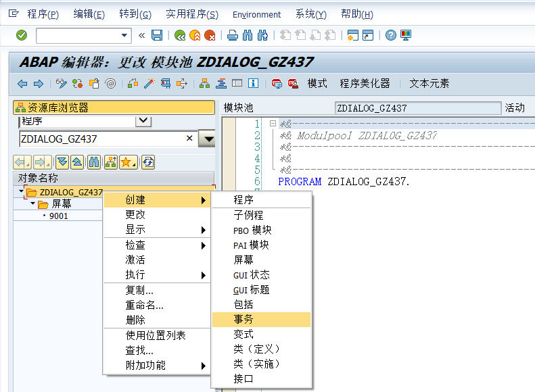Image resolution: width=535 pixels, height=392 pixels.
Task: Click the Create New Session icon
Action: click(x=353, y=35)
